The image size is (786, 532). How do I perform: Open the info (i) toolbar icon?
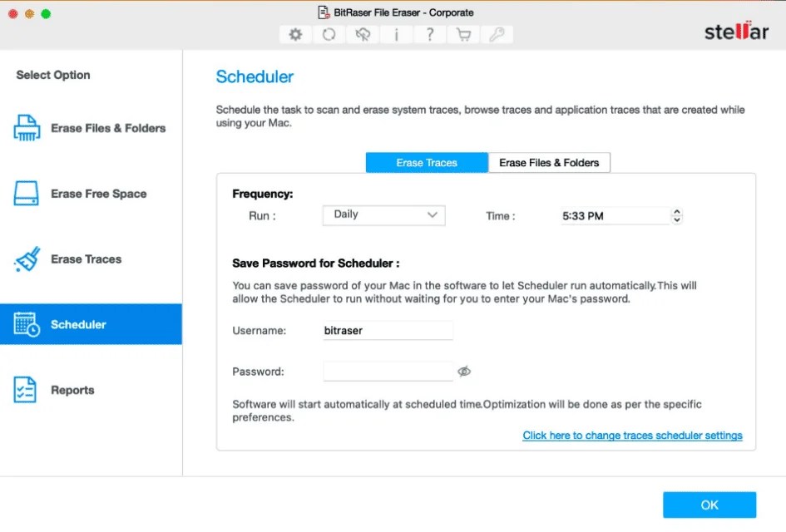click(397, 35)
